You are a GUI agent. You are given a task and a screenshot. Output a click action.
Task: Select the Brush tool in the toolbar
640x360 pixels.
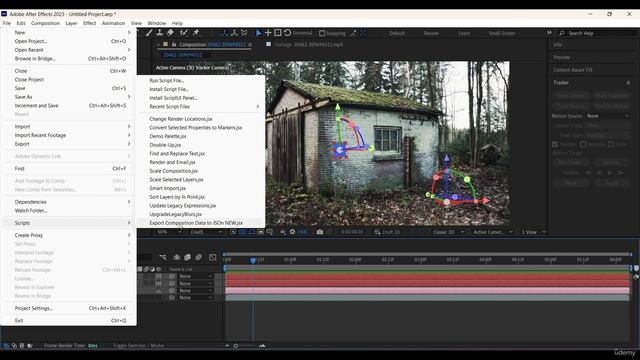149,33
